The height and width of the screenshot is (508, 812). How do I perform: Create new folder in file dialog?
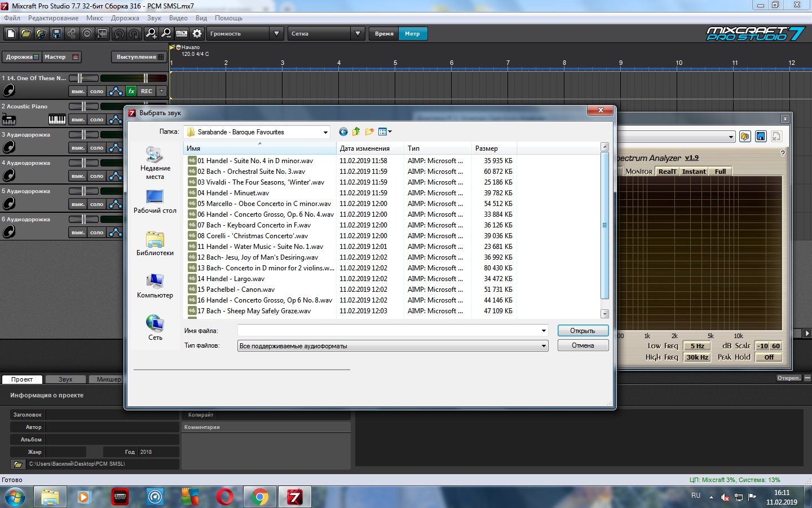pos(369,132)
